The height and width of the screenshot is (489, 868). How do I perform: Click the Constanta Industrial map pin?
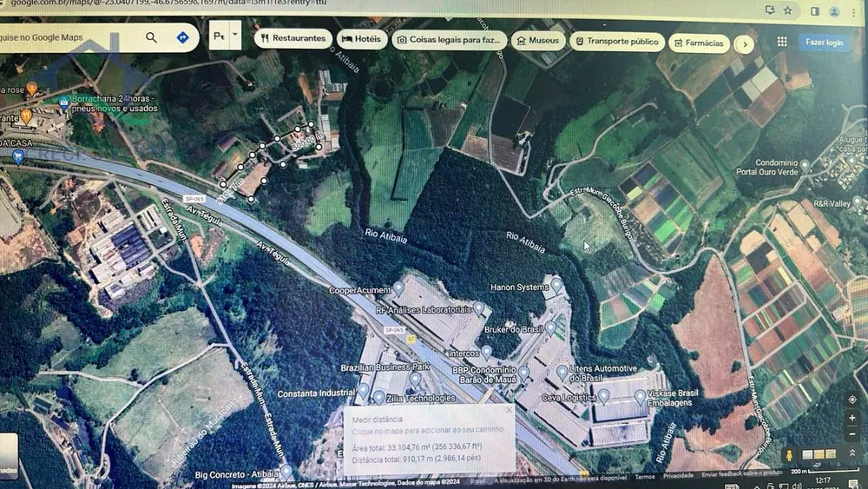363,391
